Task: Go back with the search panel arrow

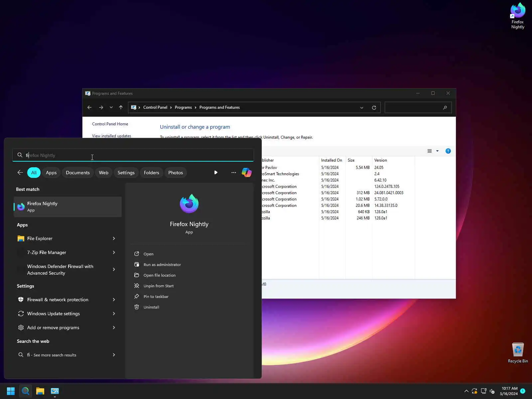Action: 20,173
